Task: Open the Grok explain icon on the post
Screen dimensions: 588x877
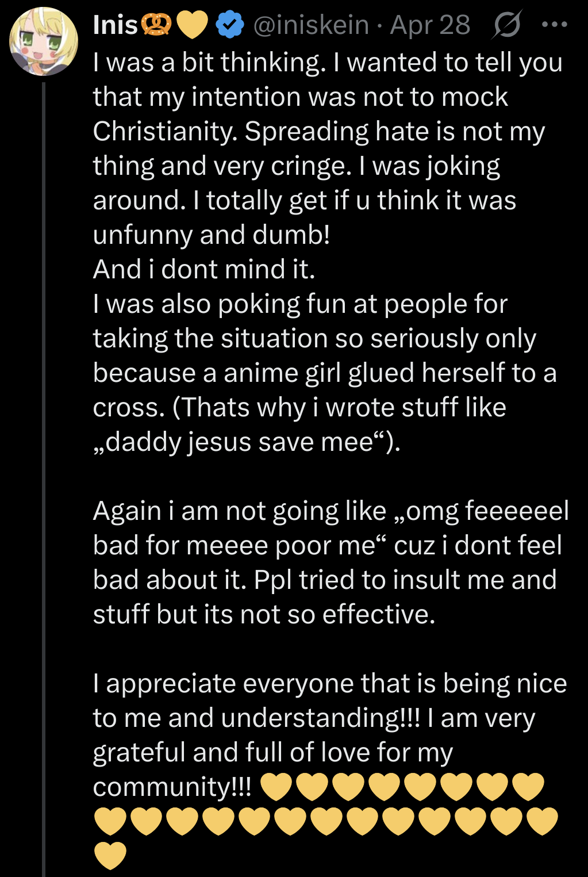Action: 506,25
